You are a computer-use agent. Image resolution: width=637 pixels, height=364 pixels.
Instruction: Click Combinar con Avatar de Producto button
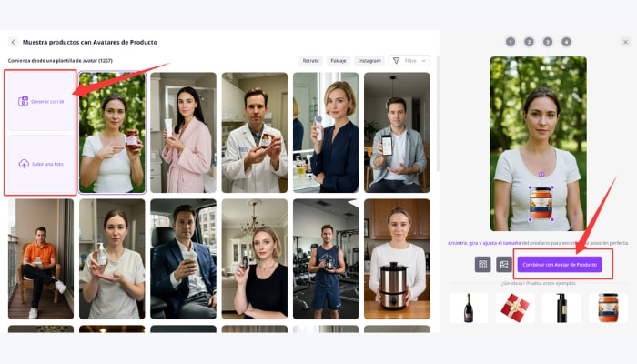coord(560,264)
